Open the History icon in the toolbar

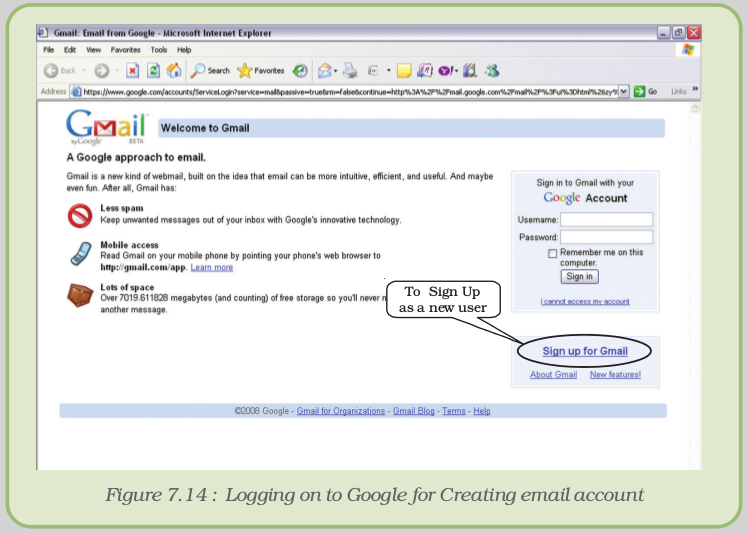tap(300, 71)
